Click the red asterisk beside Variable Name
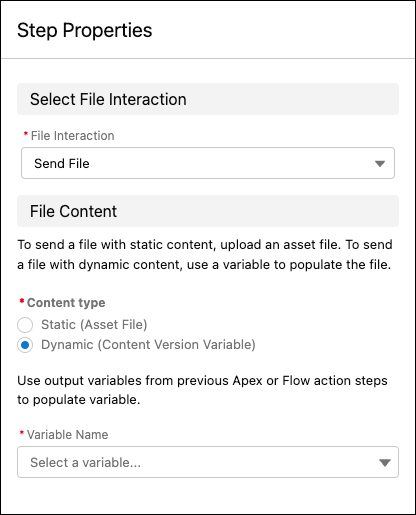Screen dimensions: 416x515 [x=22, y=433]
